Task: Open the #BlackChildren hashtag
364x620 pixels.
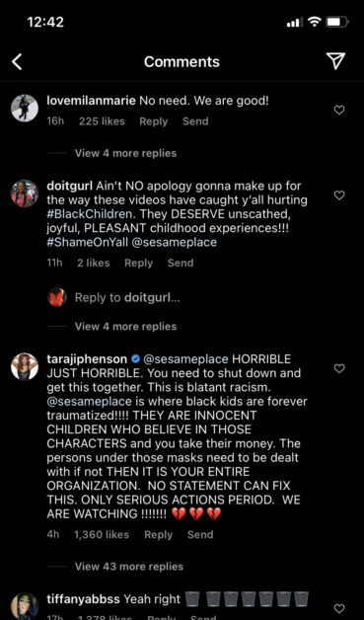Action: [90, 214]
